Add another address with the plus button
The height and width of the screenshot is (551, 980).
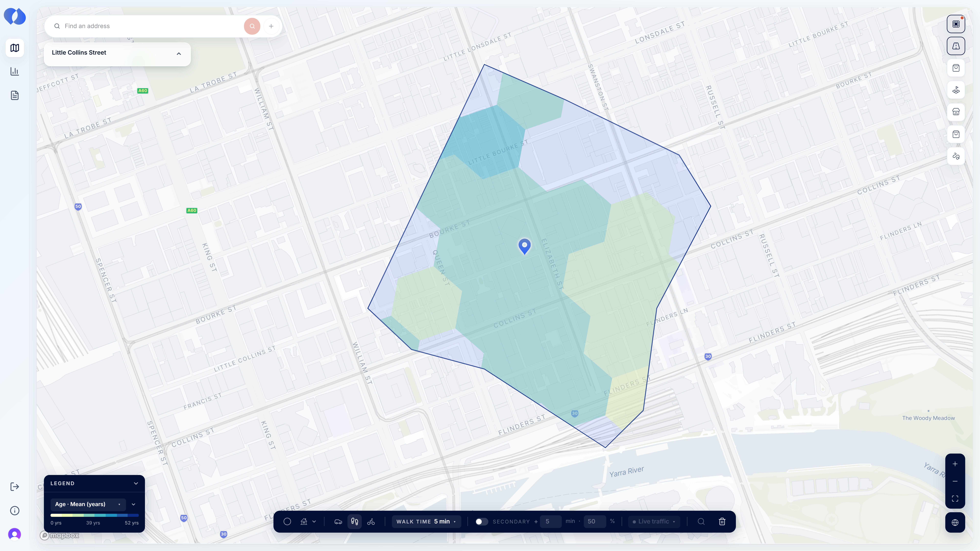tap(271, 26)
